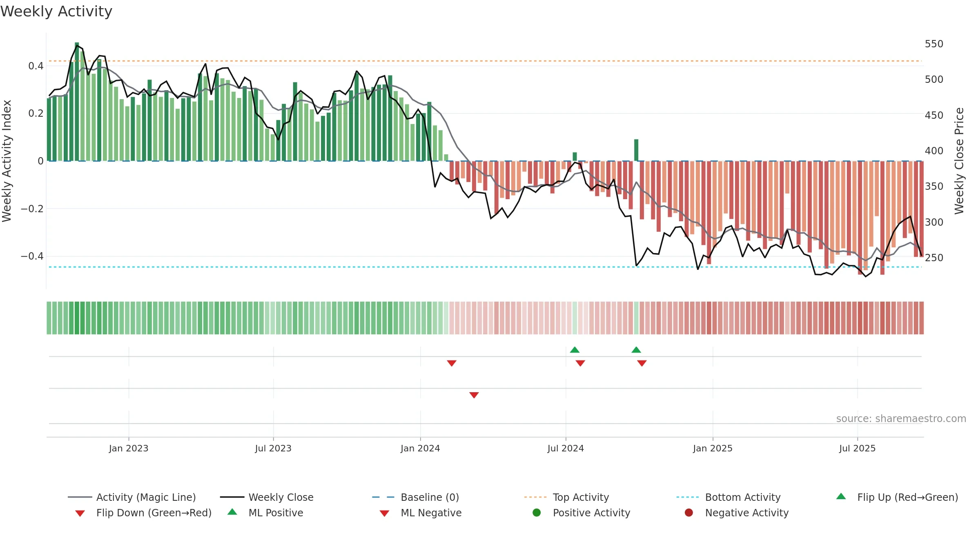Click the Jul 2025 axis label

click(x=857, y=448)
